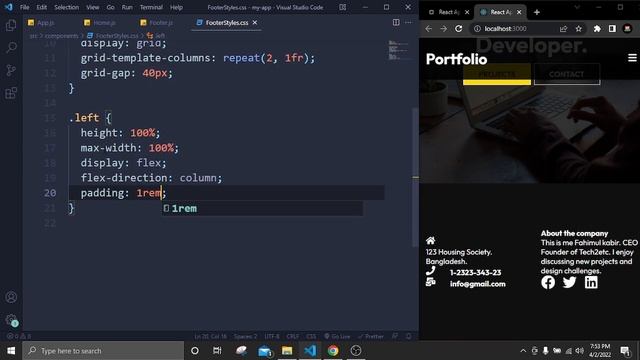Open Edit menu in VS Code
640x360 pixels.
[42, 7]
